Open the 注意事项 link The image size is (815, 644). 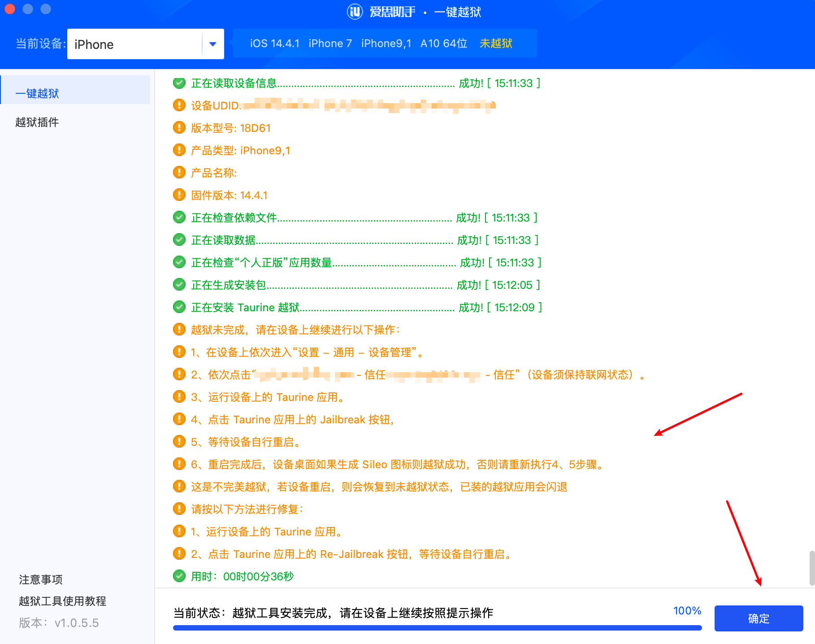[x=41, y=579]
